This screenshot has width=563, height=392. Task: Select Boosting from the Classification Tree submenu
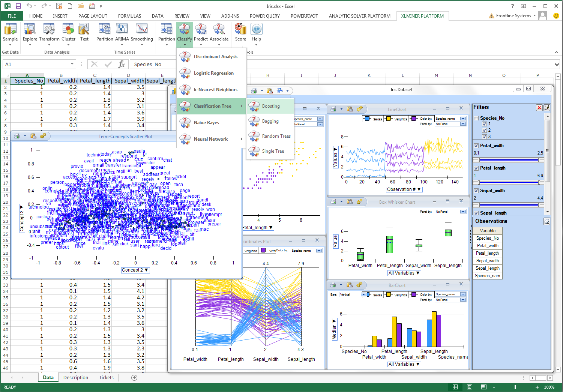(x=270, y=106)
